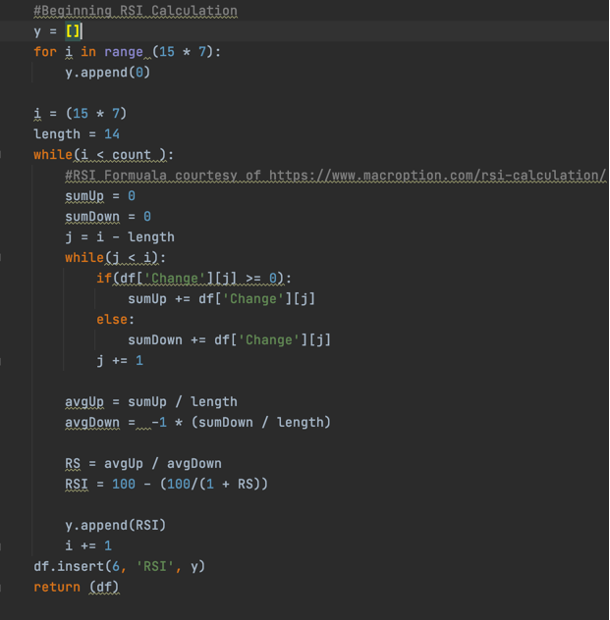Screen dimensions: 610x620
Task: Click the 'else:' keyword line
Action: tap(115, 319)
